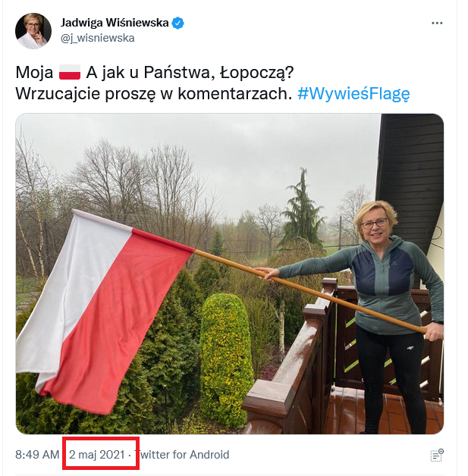The width and height of the screenshot is (468, 476).
Task: Click the word Moja in the tweet
Action: point(34,73)
